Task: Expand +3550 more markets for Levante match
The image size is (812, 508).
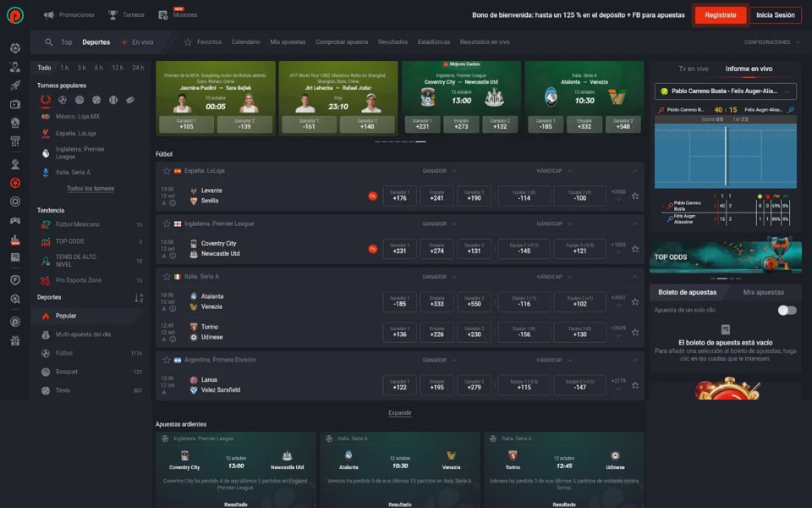Action: (x=618, y=196)
